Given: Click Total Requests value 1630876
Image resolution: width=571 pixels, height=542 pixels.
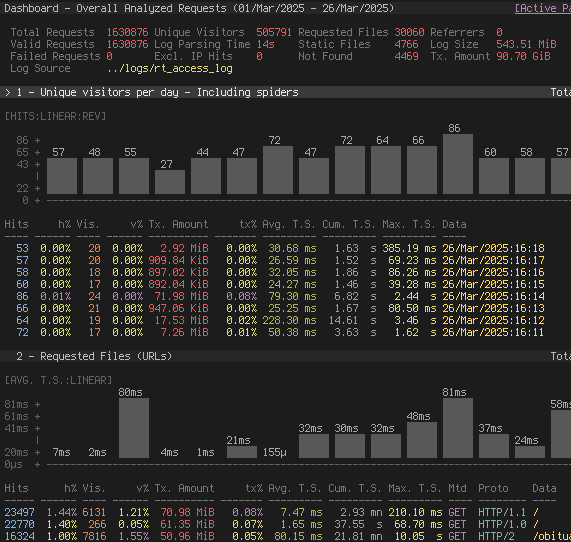Looking at the screenshot, I should pos(127,32).
